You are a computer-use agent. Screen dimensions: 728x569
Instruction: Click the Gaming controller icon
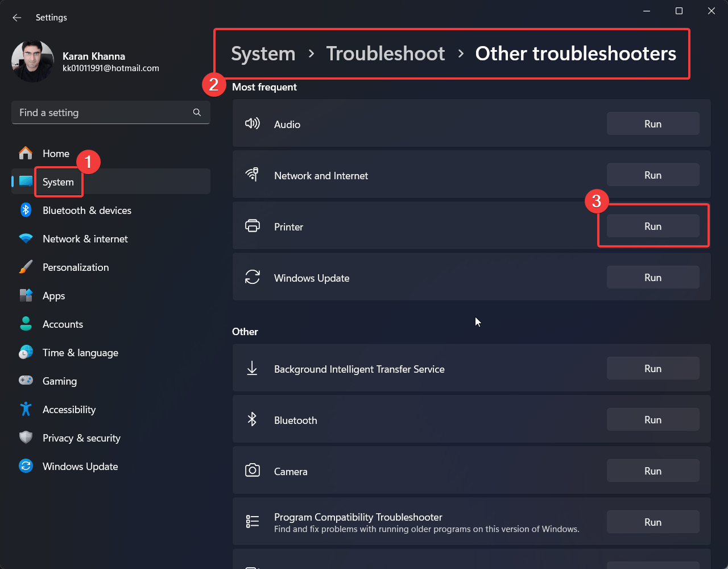click(x=26, y=381)
